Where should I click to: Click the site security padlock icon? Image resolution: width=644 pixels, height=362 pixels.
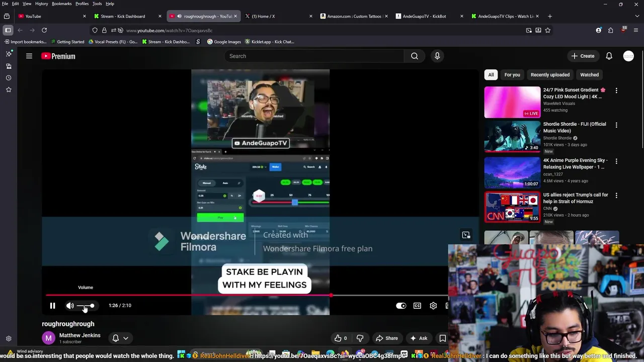tap(104, 30)
